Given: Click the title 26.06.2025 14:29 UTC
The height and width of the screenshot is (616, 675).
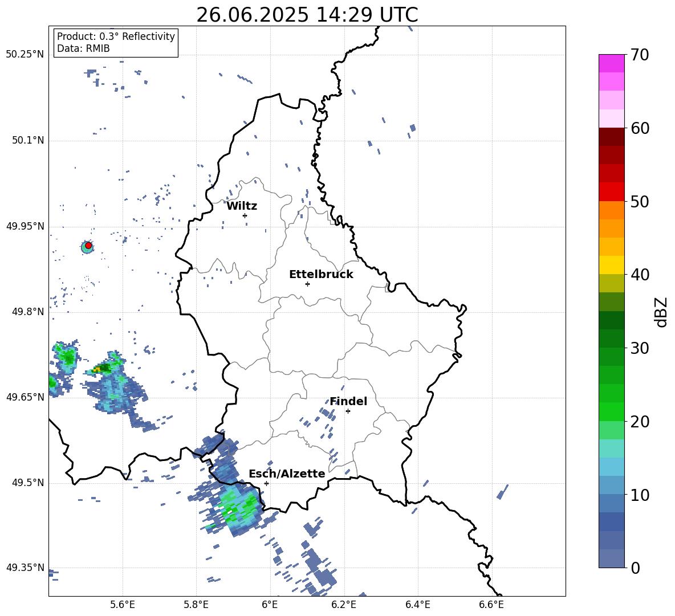Looking at the screenshot, I should 307,15.
